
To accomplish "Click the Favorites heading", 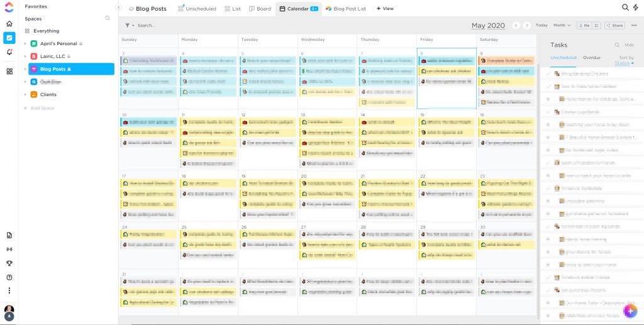I will click(x=36, y=6).
